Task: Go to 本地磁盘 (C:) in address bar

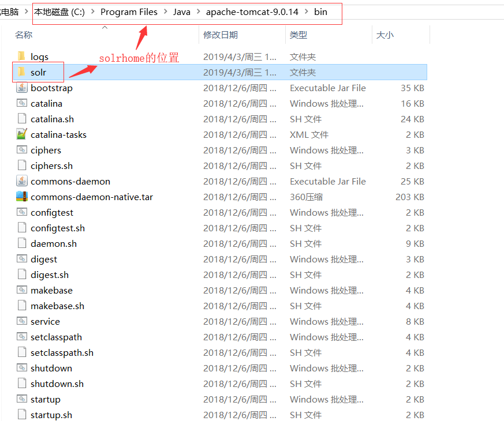Action: tap(59, 12)
